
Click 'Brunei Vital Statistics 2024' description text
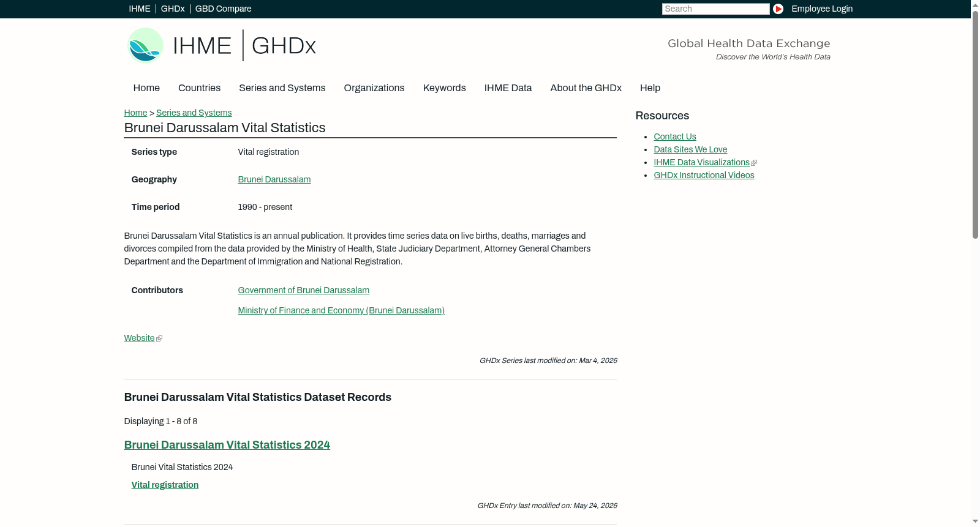pyautogui.click(x=182, y=467)
